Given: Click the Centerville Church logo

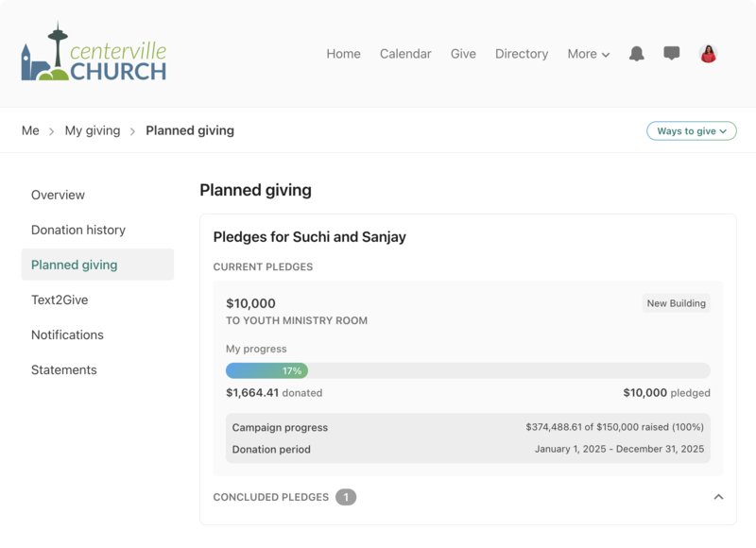Looking at the screenshot, I should pyautogui.click(x=94, y=54).
